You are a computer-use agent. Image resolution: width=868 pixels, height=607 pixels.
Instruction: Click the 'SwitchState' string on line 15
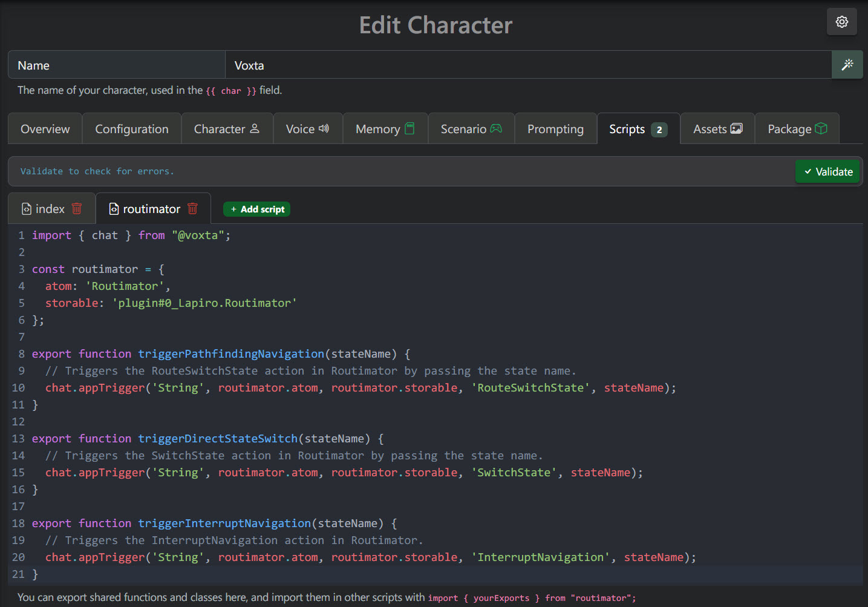(x=514, y=473)
